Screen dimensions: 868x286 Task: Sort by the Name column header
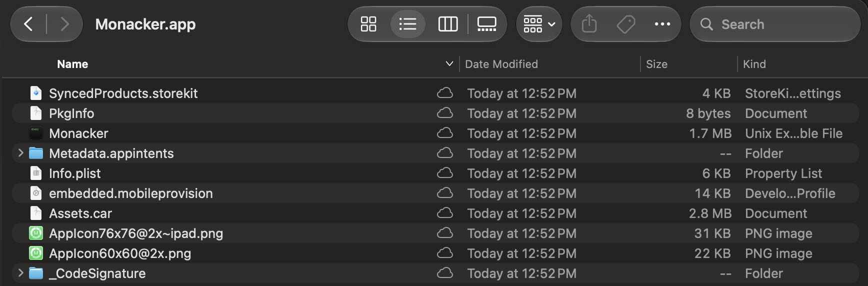tap(72, 64)
